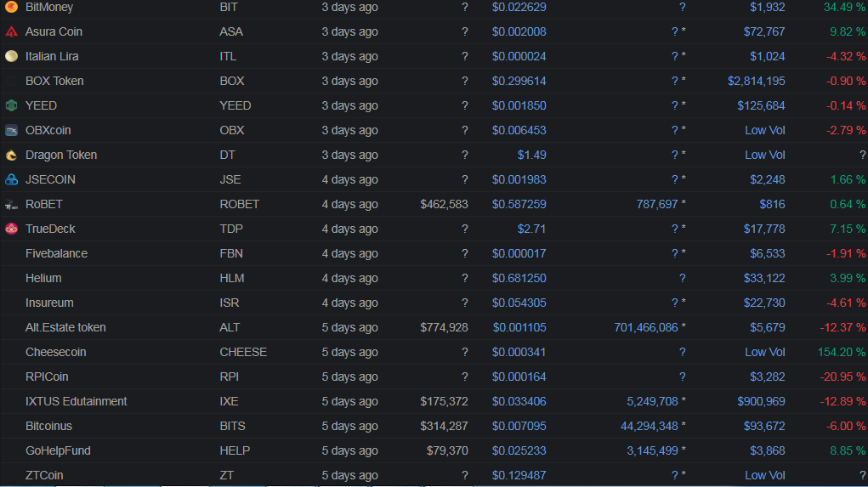
Task: Click the Italian Lira coin icon
Action: point(11,56)
